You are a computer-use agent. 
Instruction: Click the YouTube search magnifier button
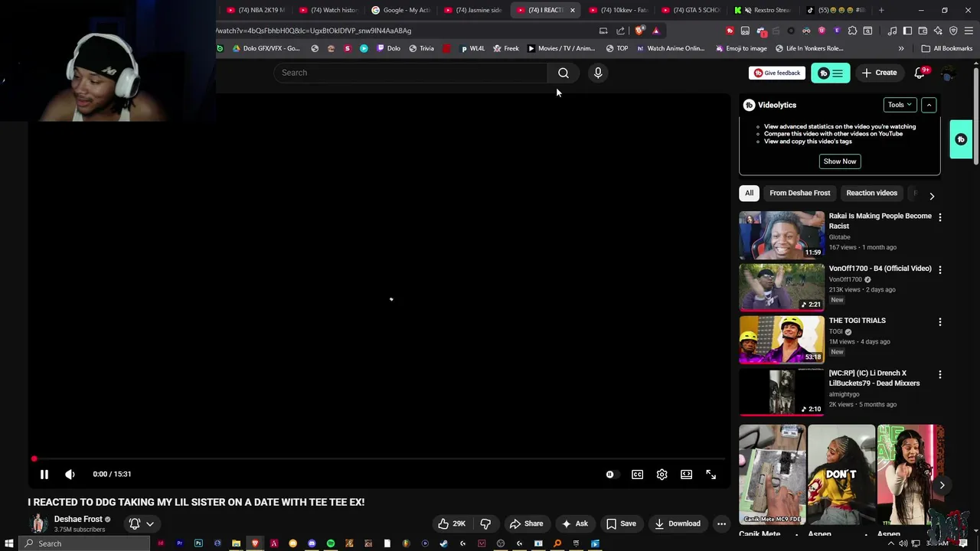[563, 73]
